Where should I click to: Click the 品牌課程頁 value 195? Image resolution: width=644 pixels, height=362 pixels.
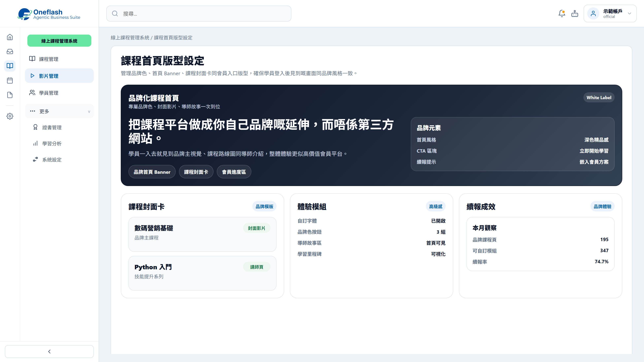pyautogui.click(x=604, y=239)
